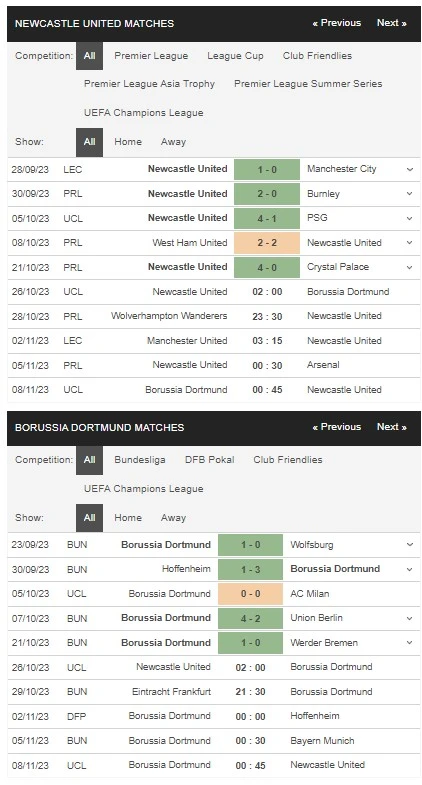
Task: Show only Home matches for Newcastle
Action: 128,142
